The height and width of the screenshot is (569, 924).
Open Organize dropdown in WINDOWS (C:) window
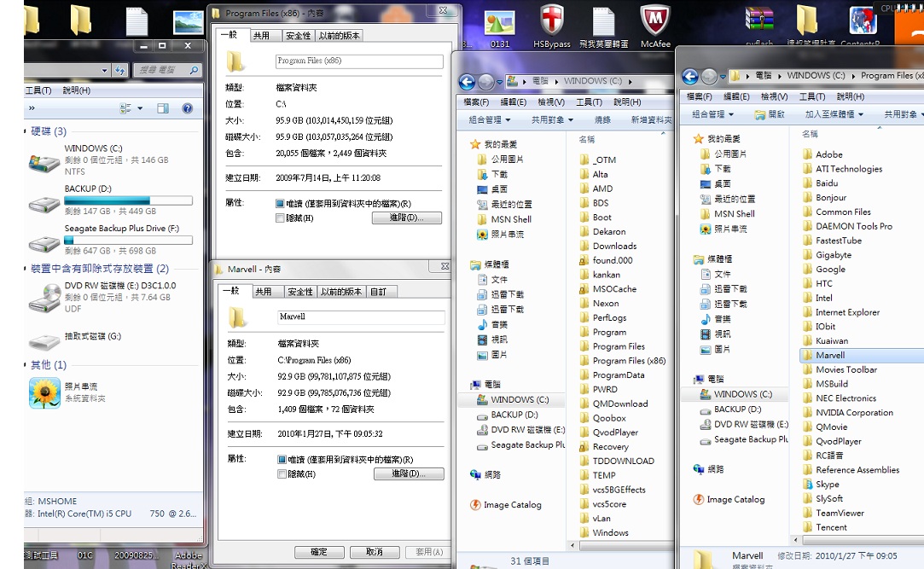[490, 119]
